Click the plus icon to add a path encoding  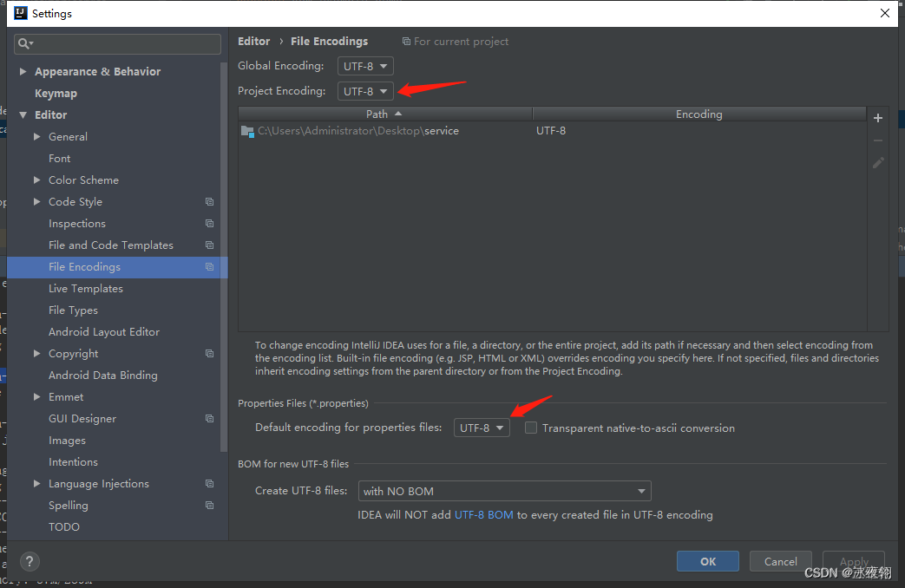(x=877, y=118)
